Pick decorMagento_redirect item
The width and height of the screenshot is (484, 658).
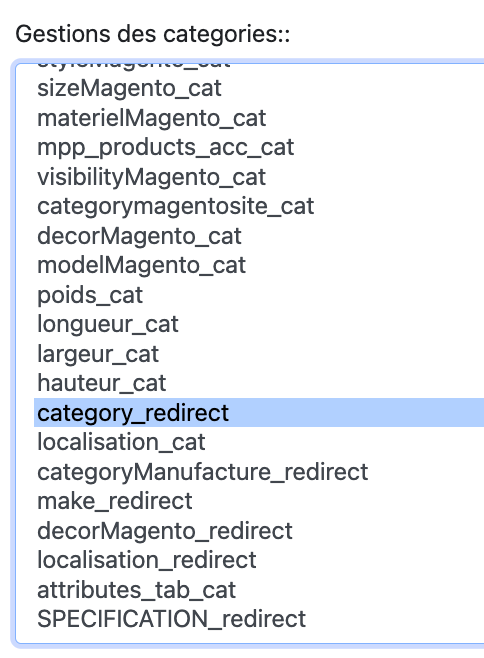click(259, 531)
